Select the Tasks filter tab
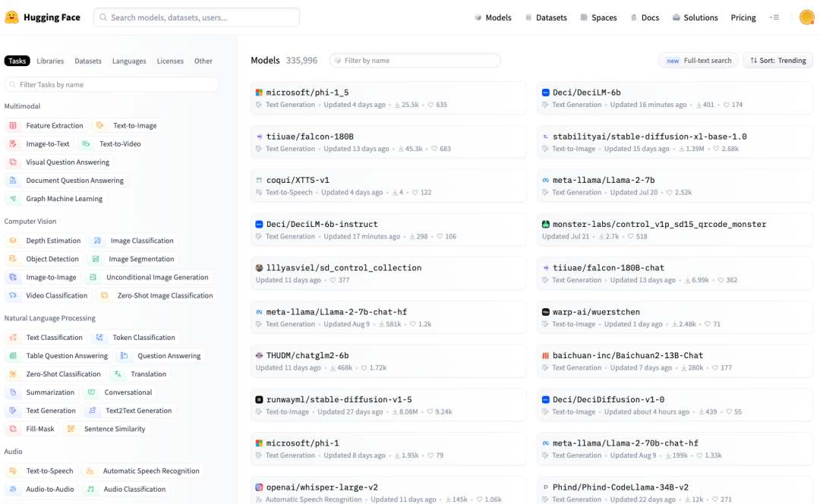The height and width of the screenshot is (504, 820). pos(17,61)
